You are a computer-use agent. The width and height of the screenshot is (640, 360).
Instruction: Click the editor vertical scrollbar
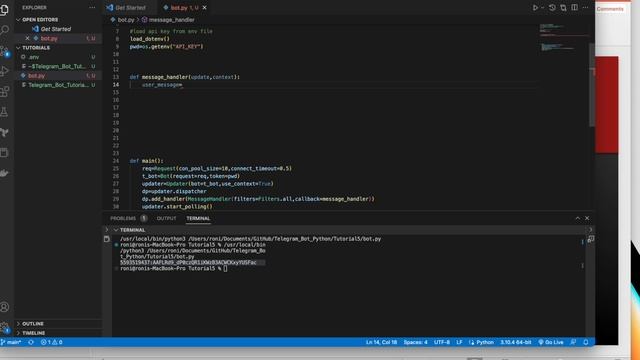592,84
